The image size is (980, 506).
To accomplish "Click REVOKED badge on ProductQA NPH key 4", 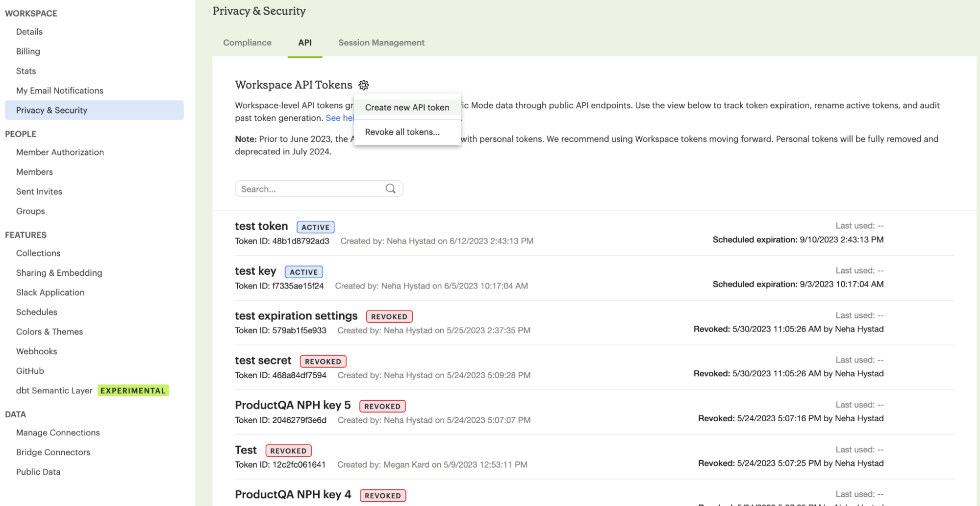I will click(x=383, y=496).
